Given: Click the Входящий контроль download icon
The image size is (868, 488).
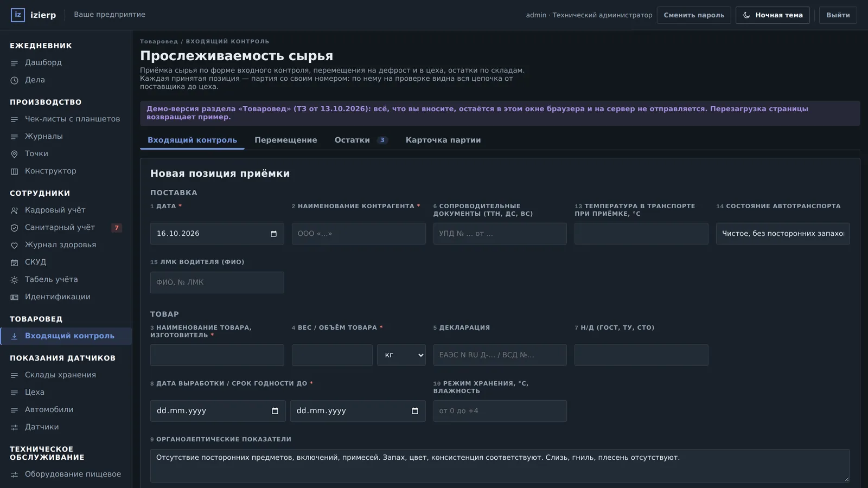Looking at the screenshot, I should click(15, 336).
